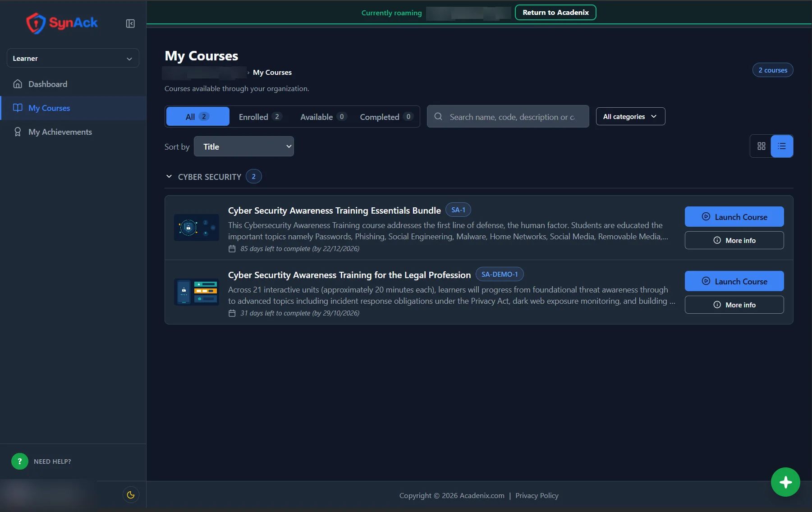Open the Learner role dropdown

(73, 58)
